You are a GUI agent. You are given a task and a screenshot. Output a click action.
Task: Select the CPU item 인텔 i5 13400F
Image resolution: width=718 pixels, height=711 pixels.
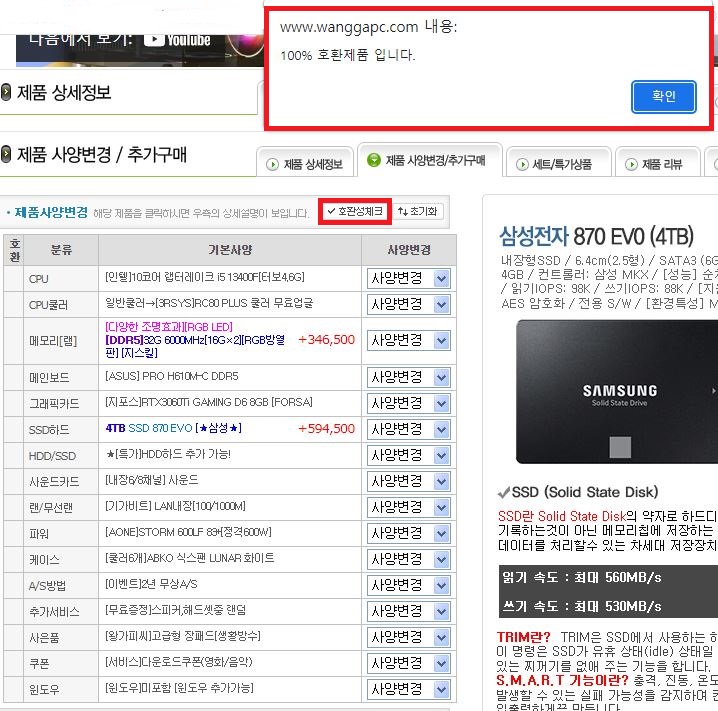tap(205, 277)
